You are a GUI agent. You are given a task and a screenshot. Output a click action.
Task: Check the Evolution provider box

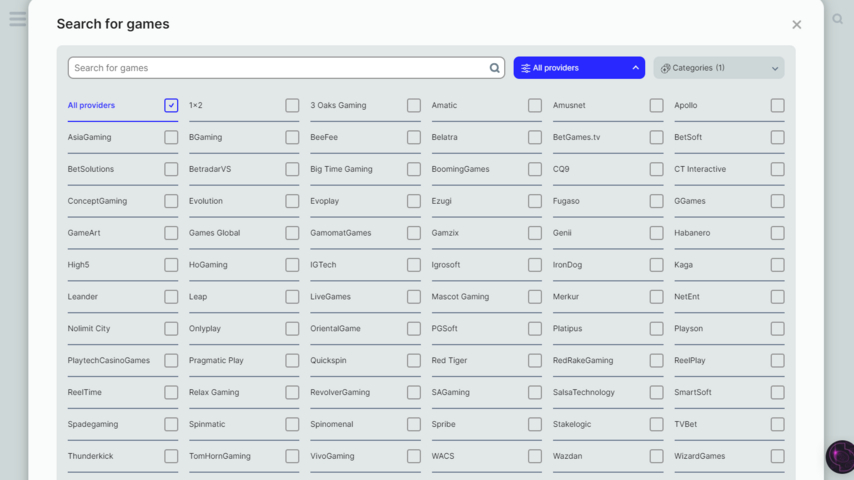pyautogui.click(x=292, y=201)
